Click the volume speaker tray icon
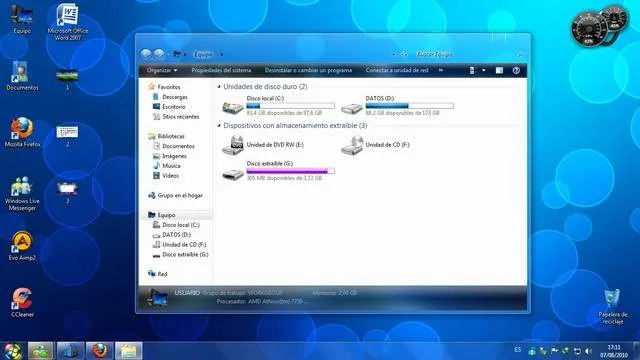Image resolution: width=640 pixels, height=360 pixels. (588, 351)
